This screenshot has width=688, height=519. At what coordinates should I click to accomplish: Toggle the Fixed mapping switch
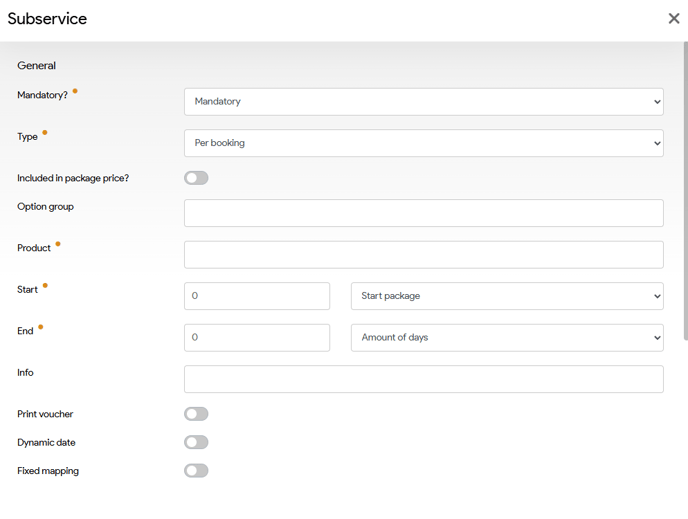[196, 471]
